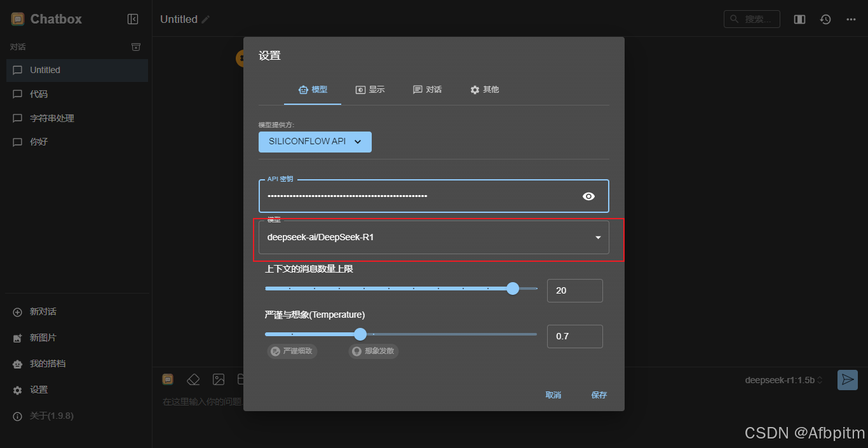Image resolution: width=868 pixels, height=448 pixels.
Task: Click the Chatbox icon in input toolbar
Action: pyautogui.click(x=168, y=379)
